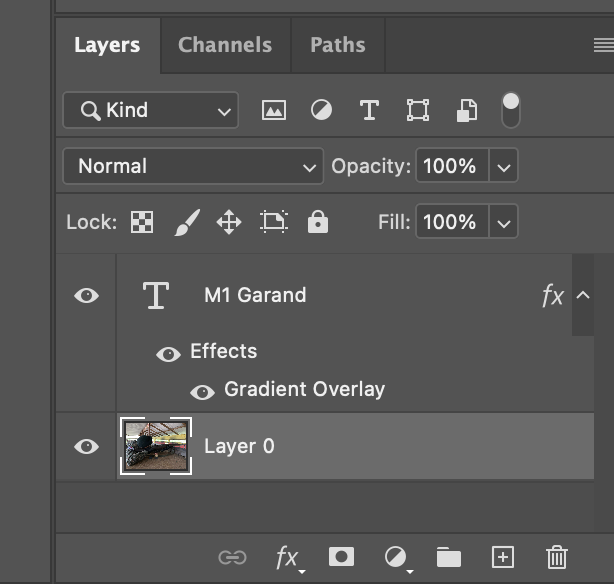Screen dimensions: 614x584
Task: Delete layer with trash icon
Action: [556, 557]
